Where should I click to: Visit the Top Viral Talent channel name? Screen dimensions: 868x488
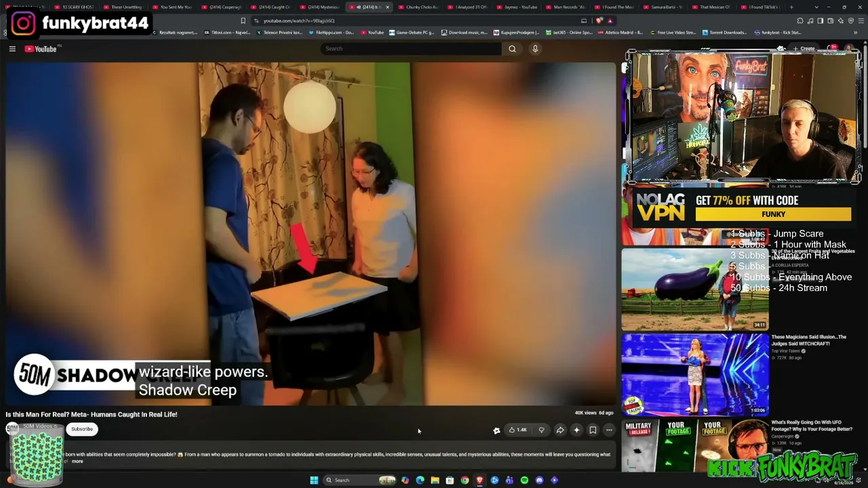click(x=785, y=351)
